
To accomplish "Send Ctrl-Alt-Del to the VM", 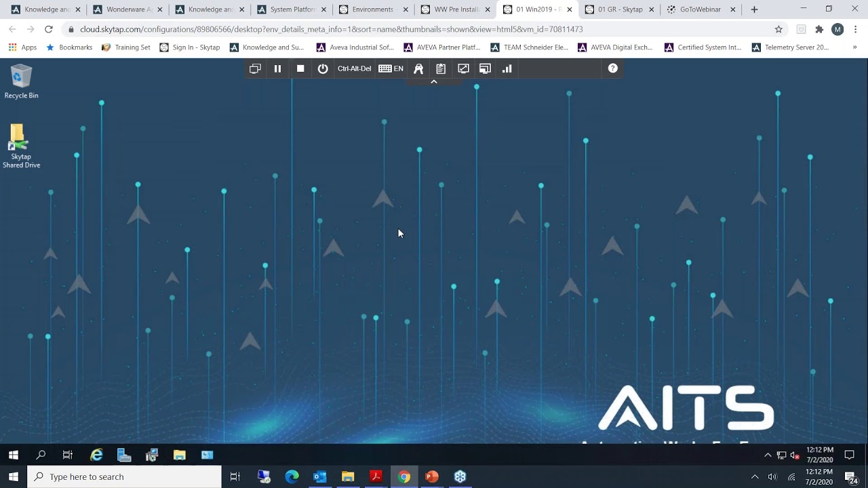I will pyautogui.click(x=354, y=68).
